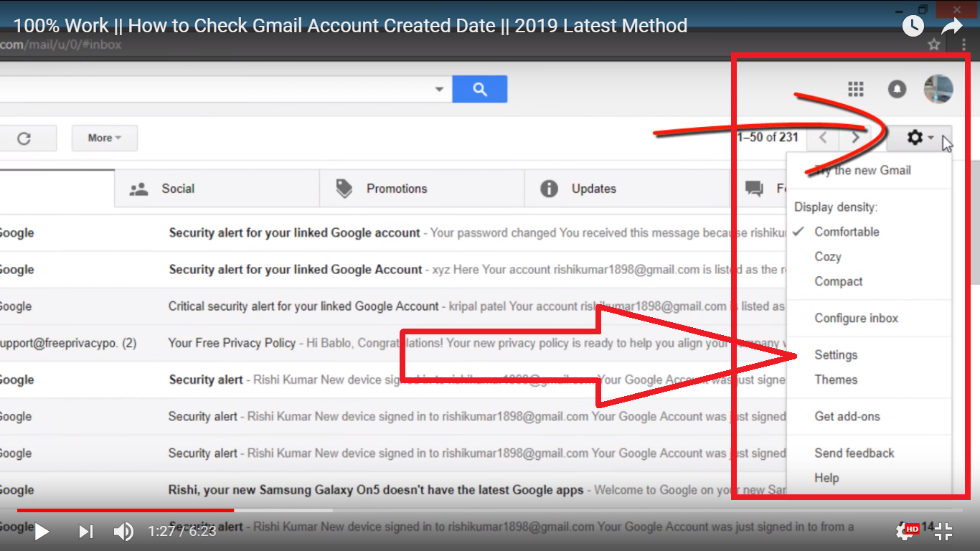Open Google notifications bell
Viewport: 980px width, 551px height.
click(x=897, y=89)
